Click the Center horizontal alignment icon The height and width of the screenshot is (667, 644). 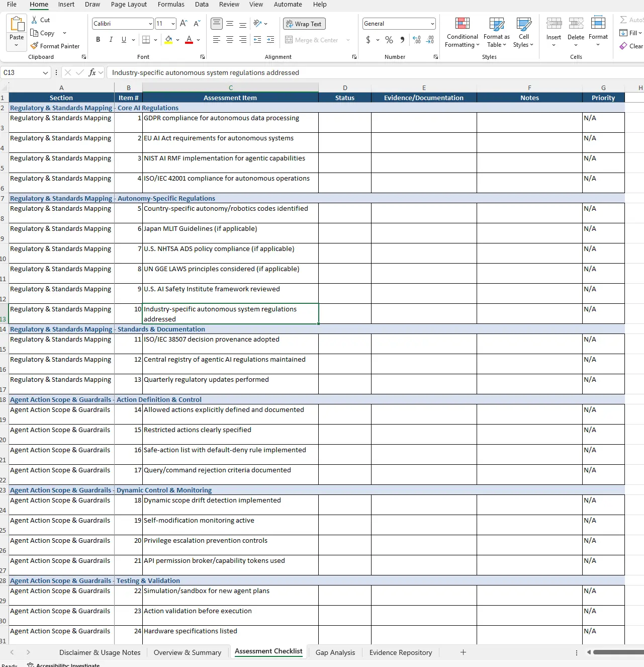click(230, 40)
